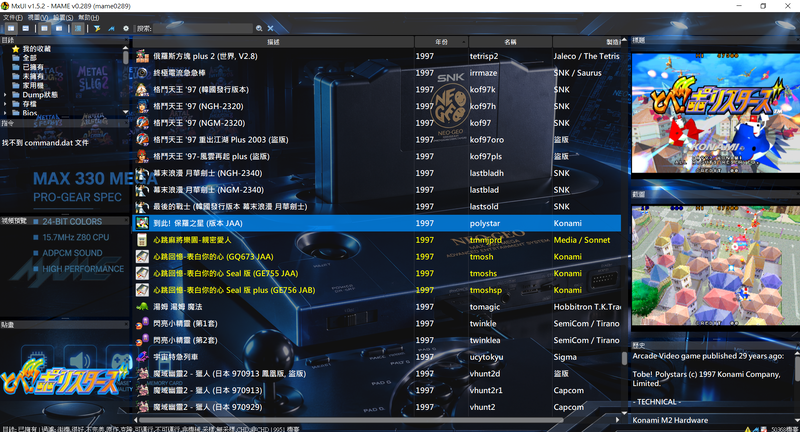This screenshot has height=432, width=800.
Task: Click the magnifier search icon
Action: 259,29
